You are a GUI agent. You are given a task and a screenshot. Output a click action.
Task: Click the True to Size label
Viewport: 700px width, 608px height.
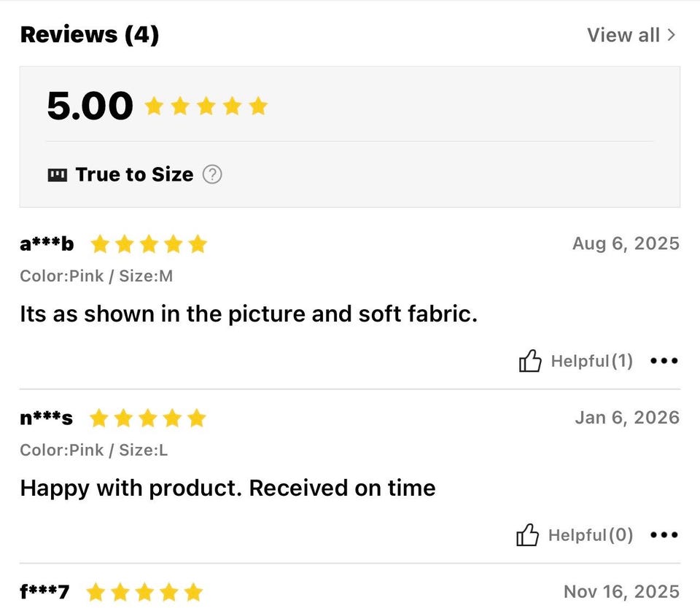[134, 175]
